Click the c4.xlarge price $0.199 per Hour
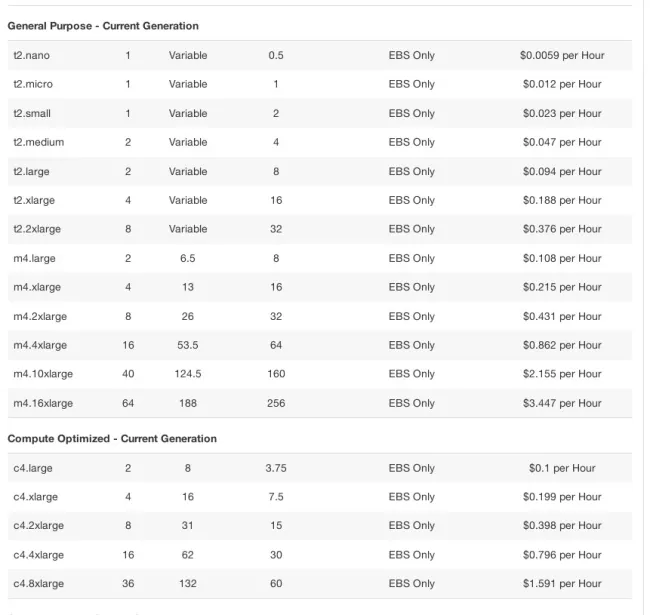 [x=562, y=497]
